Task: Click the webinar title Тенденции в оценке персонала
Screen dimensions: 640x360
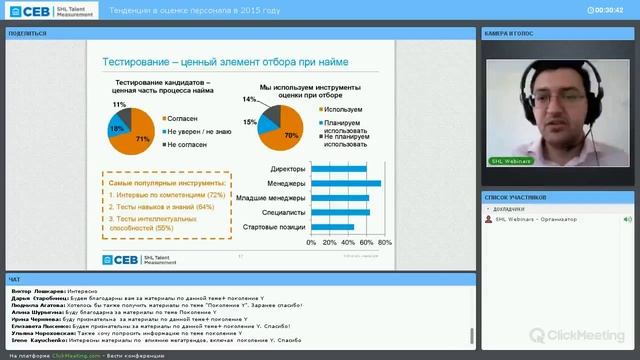Action: 195,11
